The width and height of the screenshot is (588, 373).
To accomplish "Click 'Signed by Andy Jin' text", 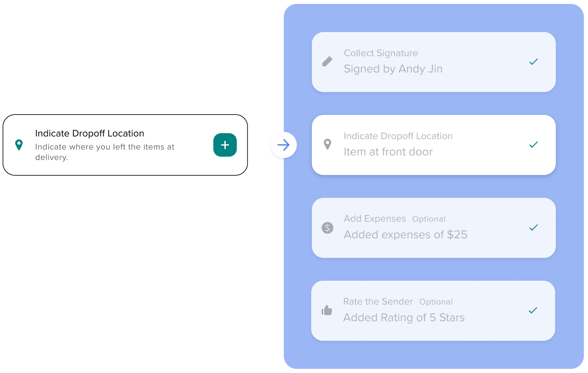I will coord(393,69).
